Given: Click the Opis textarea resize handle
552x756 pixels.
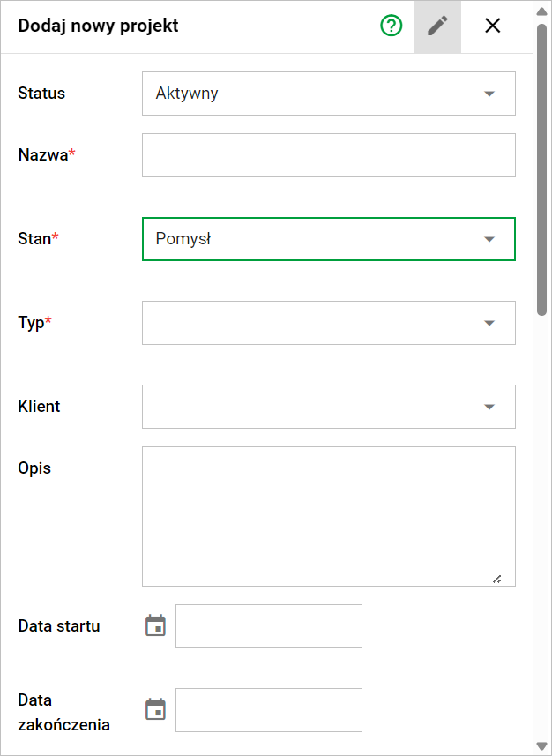Looking at the screenshot, I should point(497,579).
